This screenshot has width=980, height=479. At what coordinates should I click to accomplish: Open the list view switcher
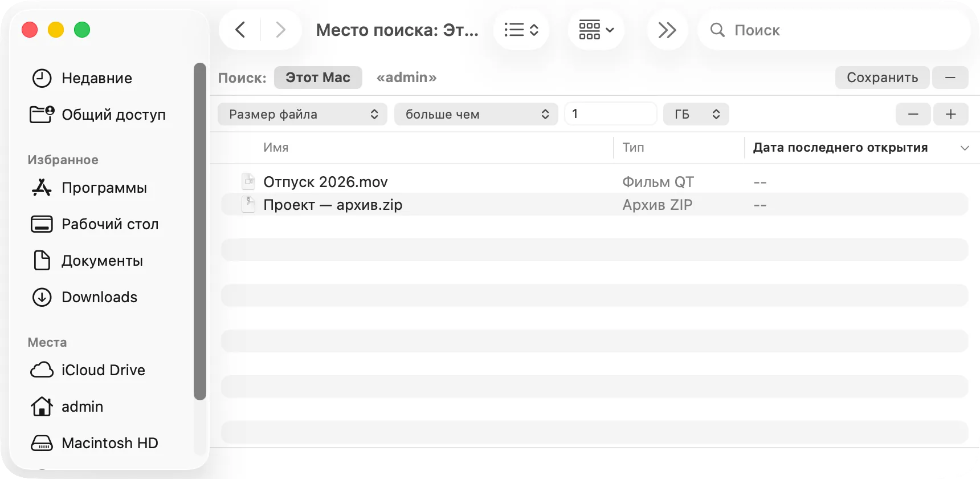pyautogui.click(x=521, y=30)
